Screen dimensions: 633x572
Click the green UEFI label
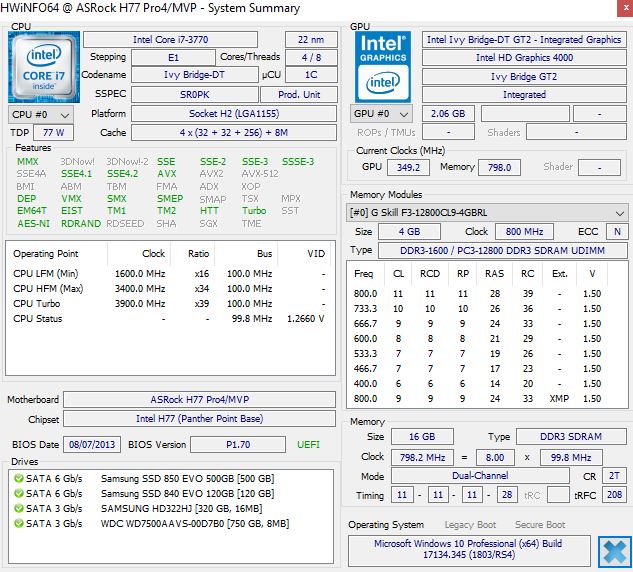click(308, 445)
